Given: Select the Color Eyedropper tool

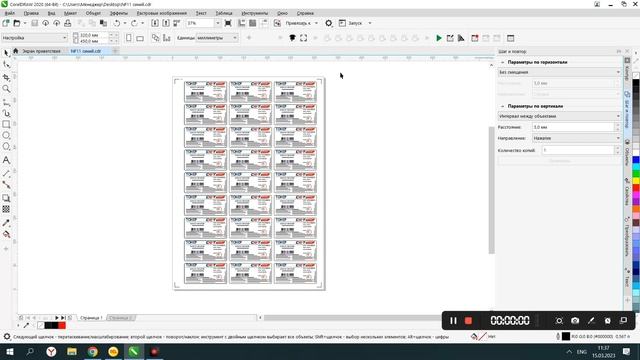Looking at the screenshot, I should click(x=6, y=223).
